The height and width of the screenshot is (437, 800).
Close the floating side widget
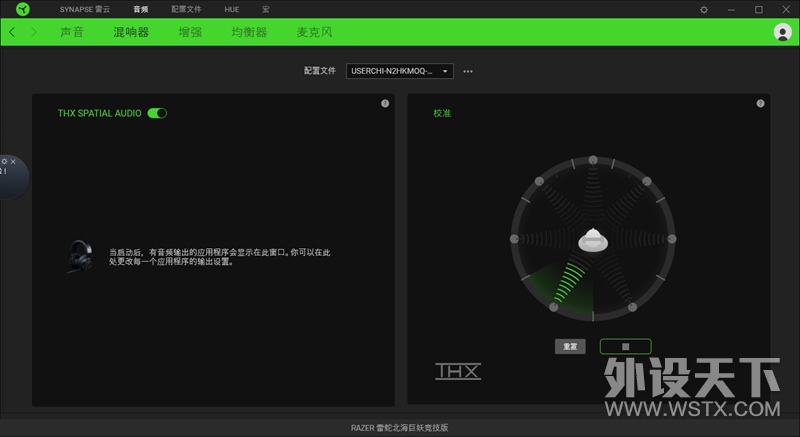point(13,162)
